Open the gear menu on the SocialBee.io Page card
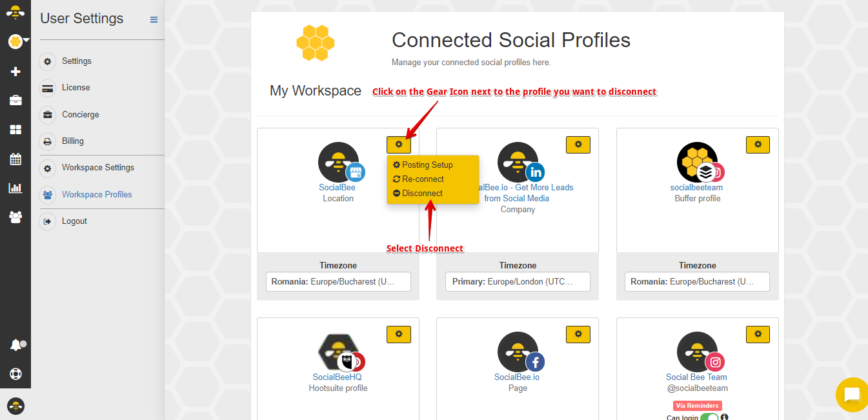The image size is (868, 420). (578, 334)
